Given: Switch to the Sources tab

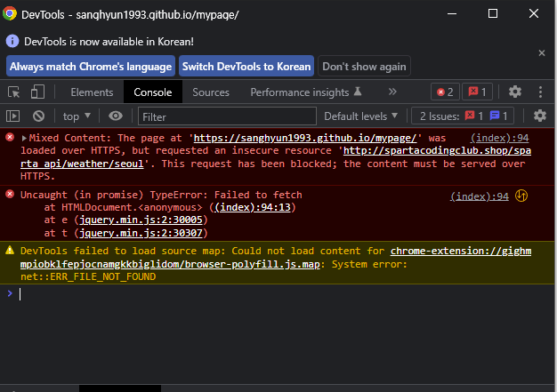Looking at the screenshot, I should tap(211, 92).
